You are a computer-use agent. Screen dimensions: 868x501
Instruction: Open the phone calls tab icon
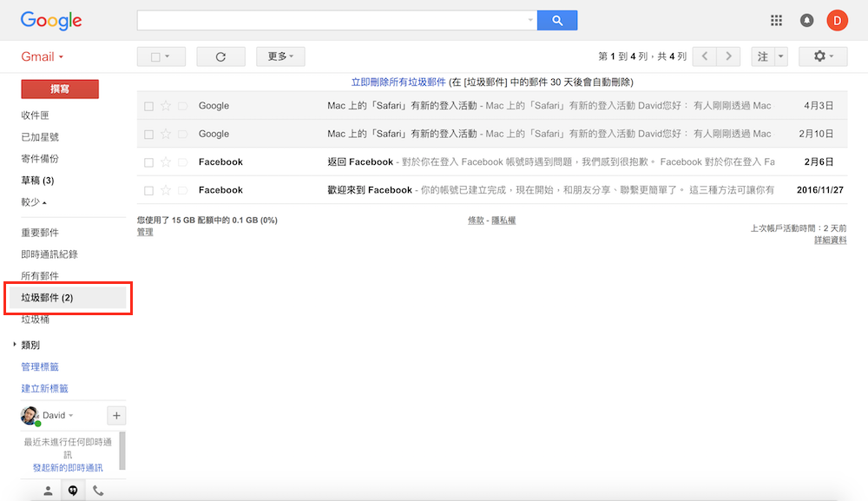pos(98,491)
